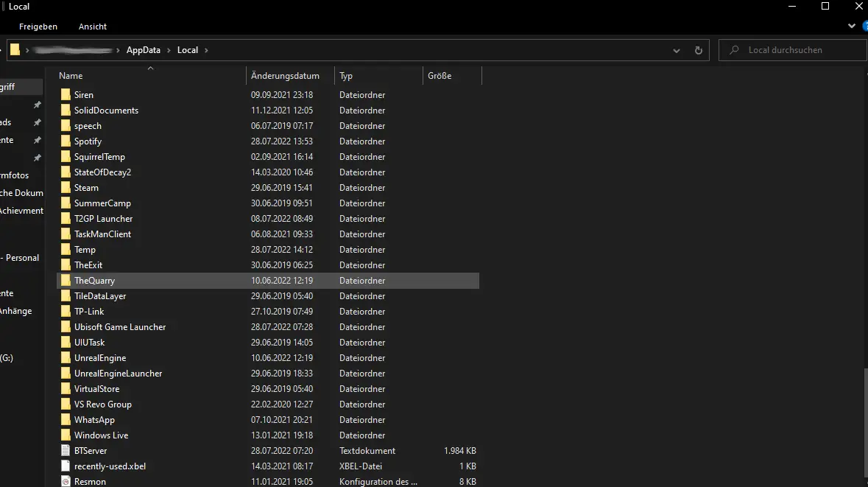Select the T2GP Launcher folder icon
Screen dimensions: 868x487
point(66,219)
